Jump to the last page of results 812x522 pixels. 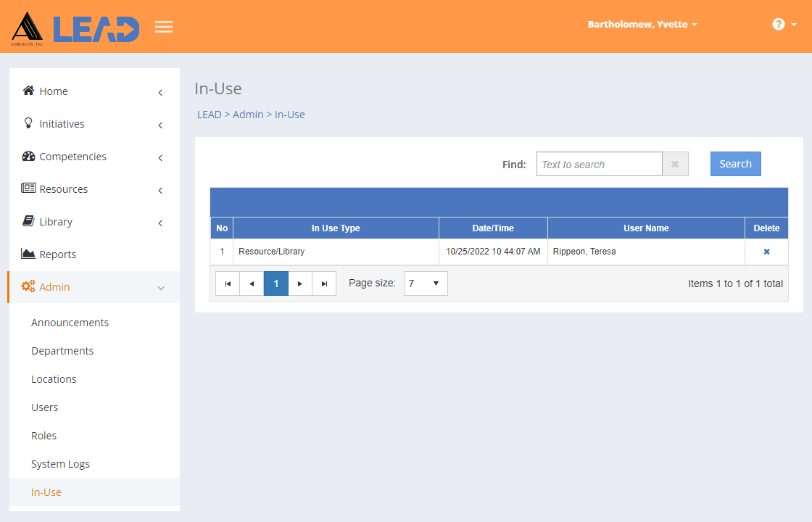[x=324, y=283]
